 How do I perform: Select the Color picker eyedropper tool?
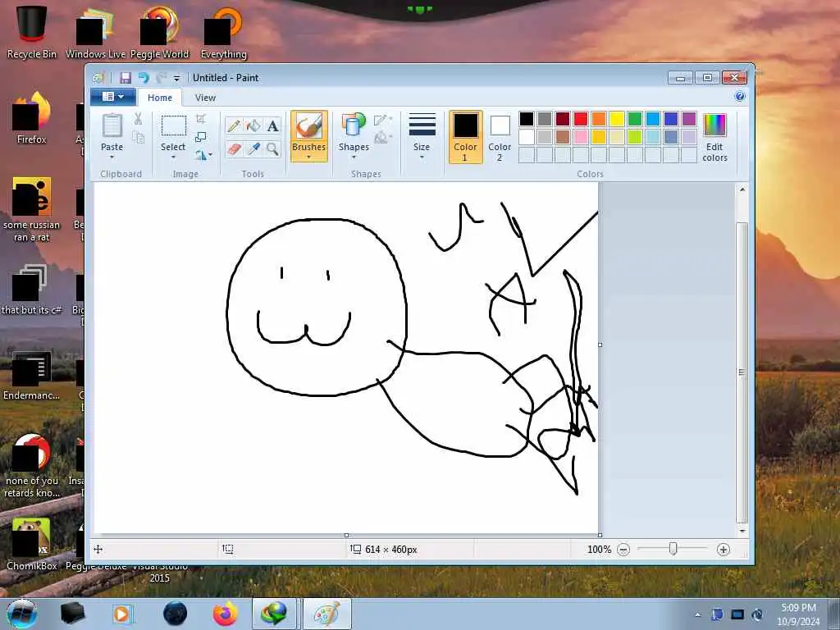pos(253,148)
